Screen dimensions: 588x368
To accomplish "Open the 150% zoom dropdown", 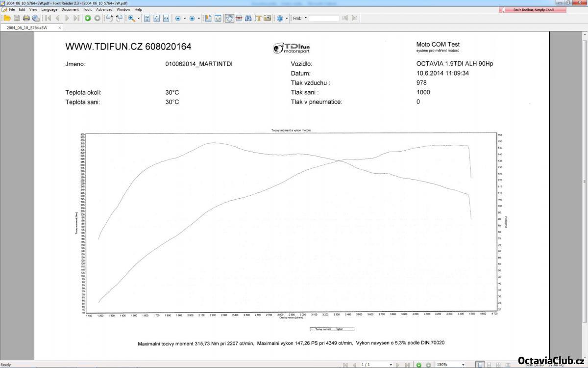I will (x=463, y=365).
